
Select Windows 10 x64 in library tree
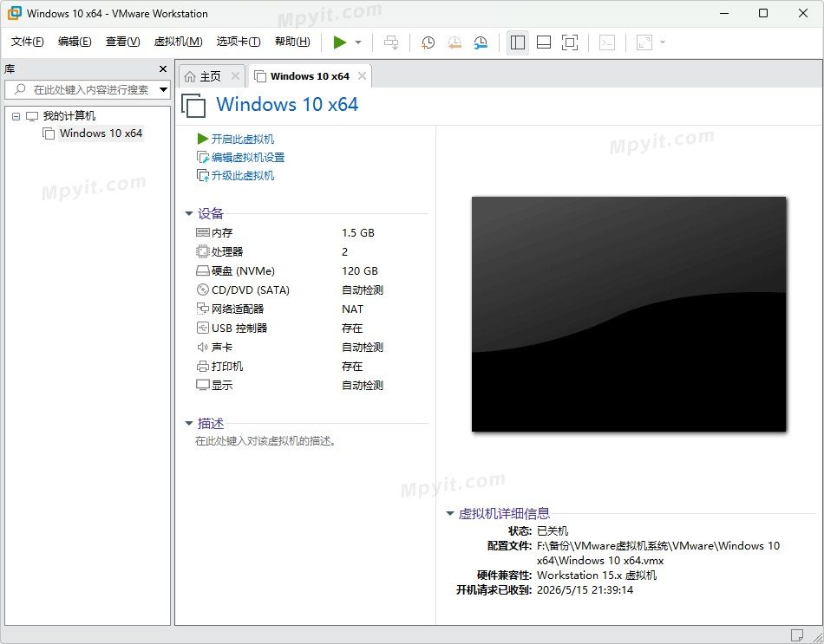point(101,133)
